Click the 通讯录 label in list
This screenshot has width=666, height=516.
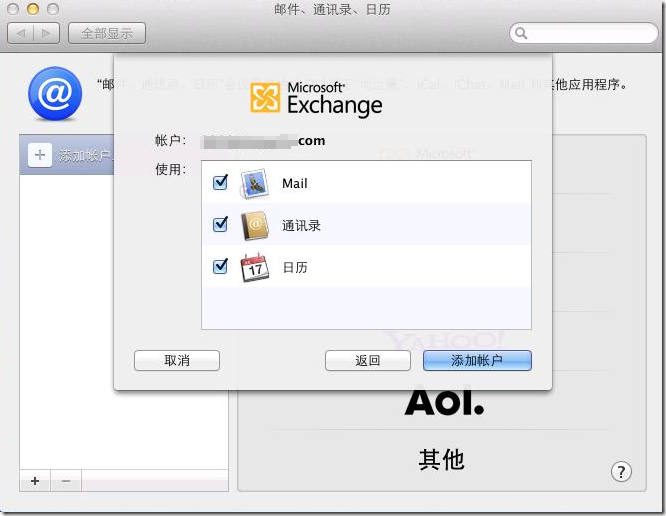301,226
